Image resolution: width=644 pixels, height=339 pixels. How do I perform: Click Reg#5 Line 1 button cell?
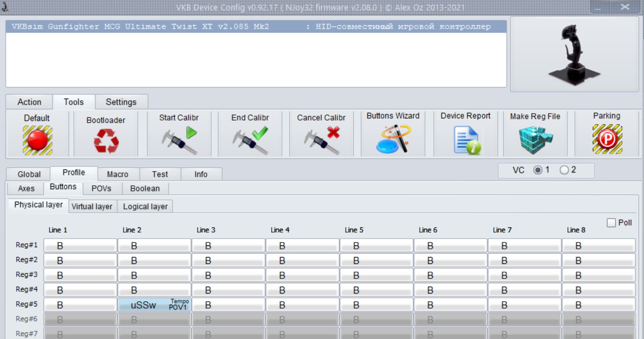pyautogui.click(x=80, y=305)
